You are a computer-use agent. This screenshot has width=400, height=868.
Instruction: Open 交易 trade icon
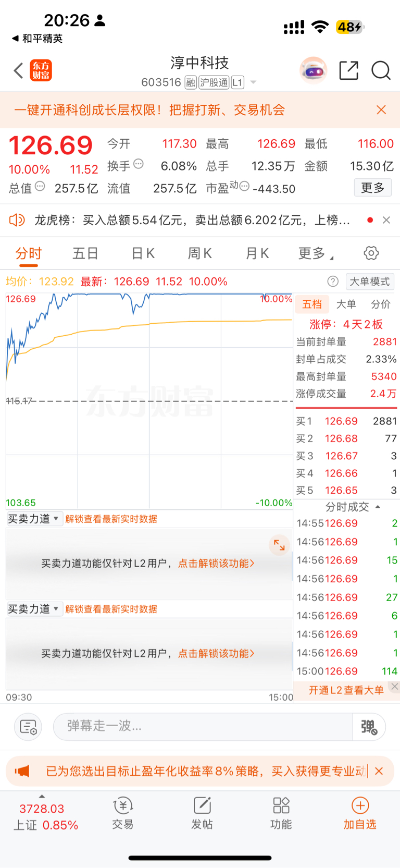[123, 813]
